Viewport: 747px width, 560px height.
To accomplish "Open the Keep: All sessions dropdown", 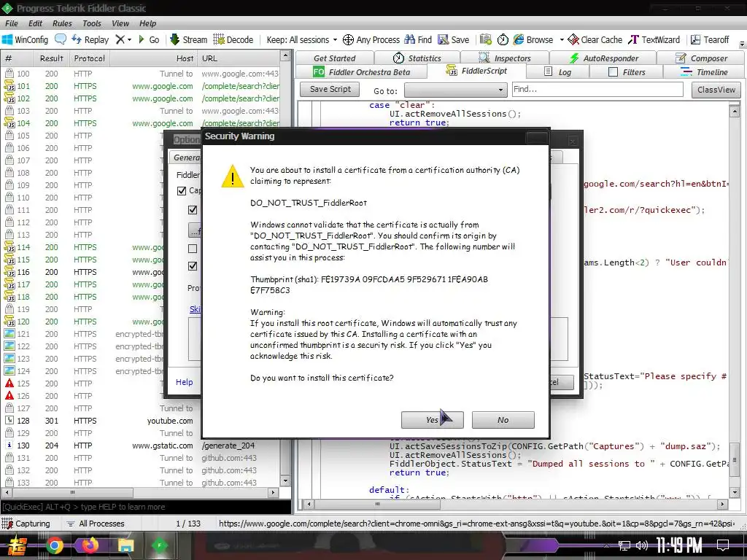I will click(x=301, y=39).
